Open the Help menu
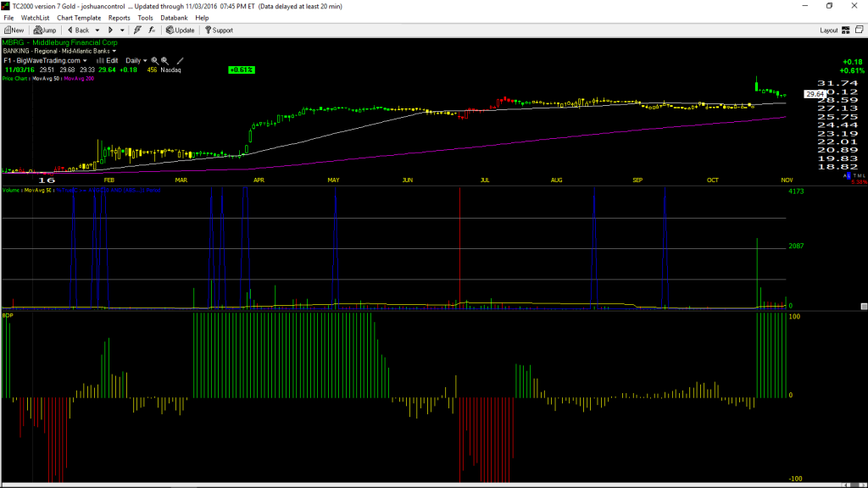Screen dimensions: 868x488 click(202, 18)
